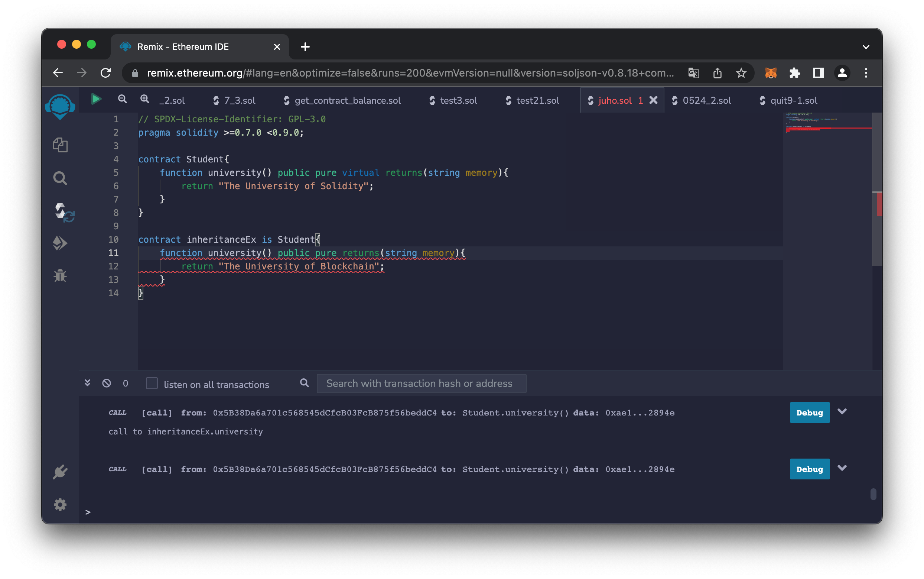Click the transaction hash search field
924x579 pixels.
[x=421, y=383]
